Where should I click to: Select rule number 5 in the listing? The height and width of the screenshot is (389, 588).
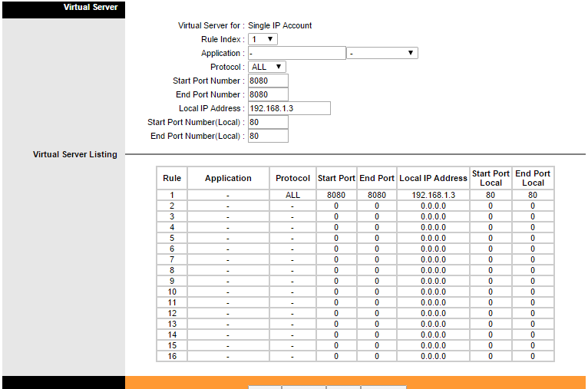172,238
